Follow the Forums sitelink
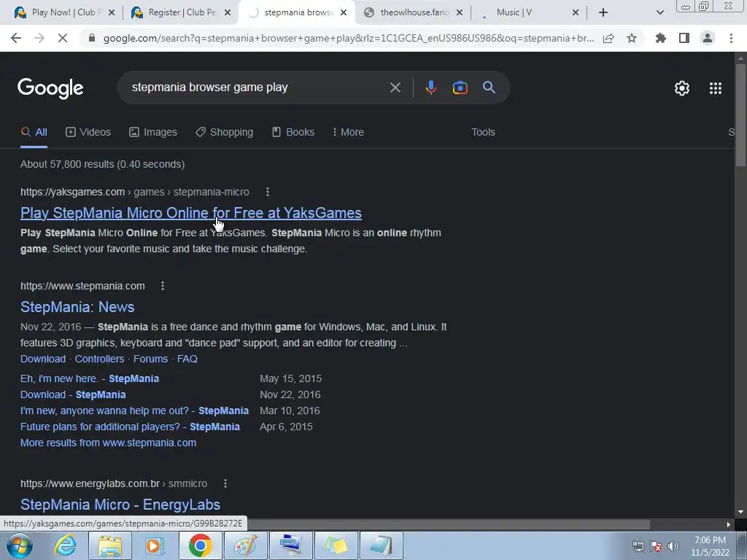Image resolution: width=747 pixels, height=560 pixels. 150,359
